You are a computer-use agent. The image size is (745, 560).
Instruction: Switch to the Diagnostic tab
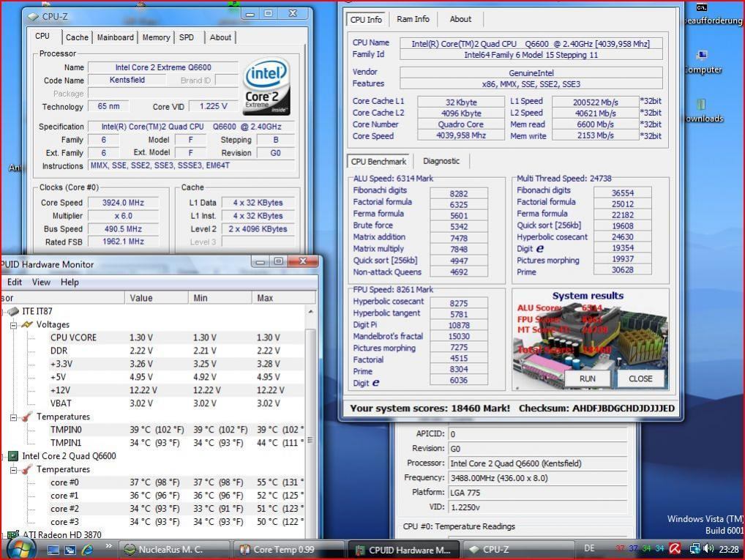tap(441, 161)
